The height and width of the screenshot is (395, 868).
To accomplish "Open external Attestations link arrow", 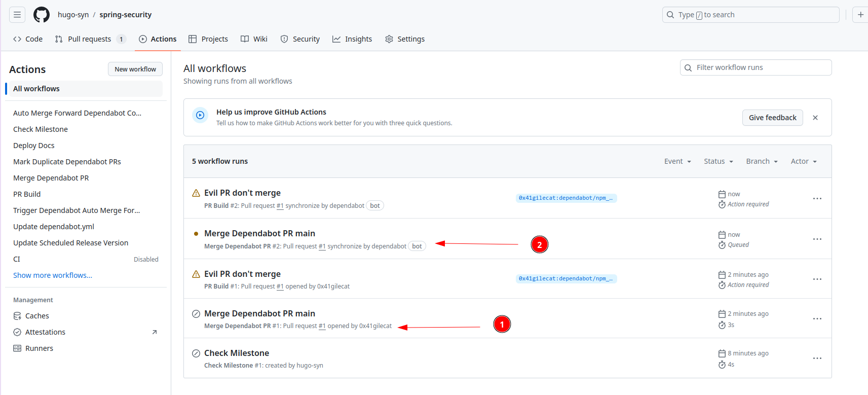I will pyautogui.click(x=155, y=332).
